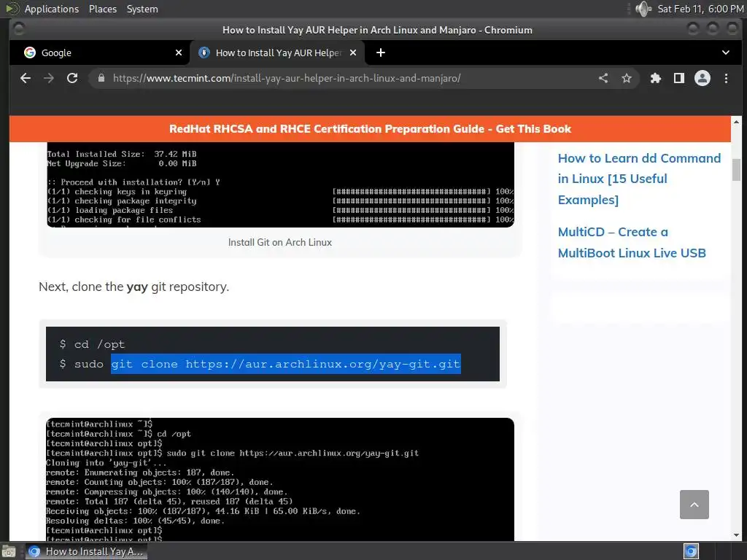
Task: Reload the current page
Action: pyautogui.click(x=72, y=78)
